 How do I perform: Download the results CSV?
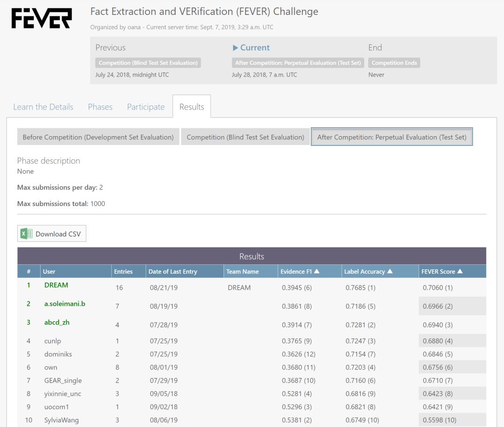pos(52,234)
